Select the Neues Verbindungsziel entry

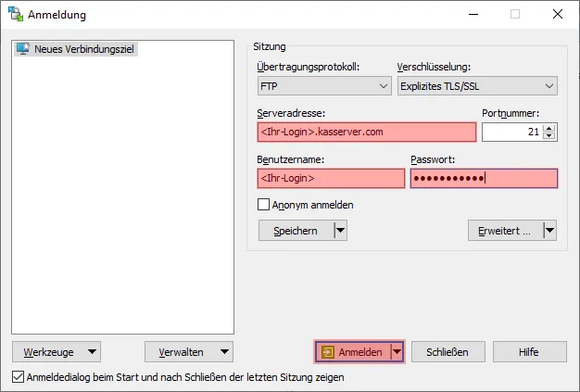[76, 49]
